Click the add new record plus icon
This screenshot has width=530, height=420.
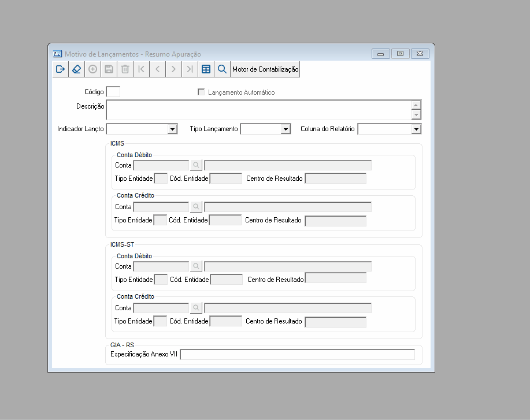tap(92, 69)
